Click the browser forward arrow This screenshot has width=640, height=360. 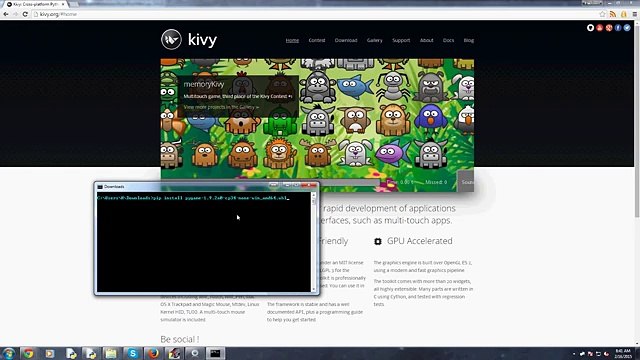coord(16,14)
